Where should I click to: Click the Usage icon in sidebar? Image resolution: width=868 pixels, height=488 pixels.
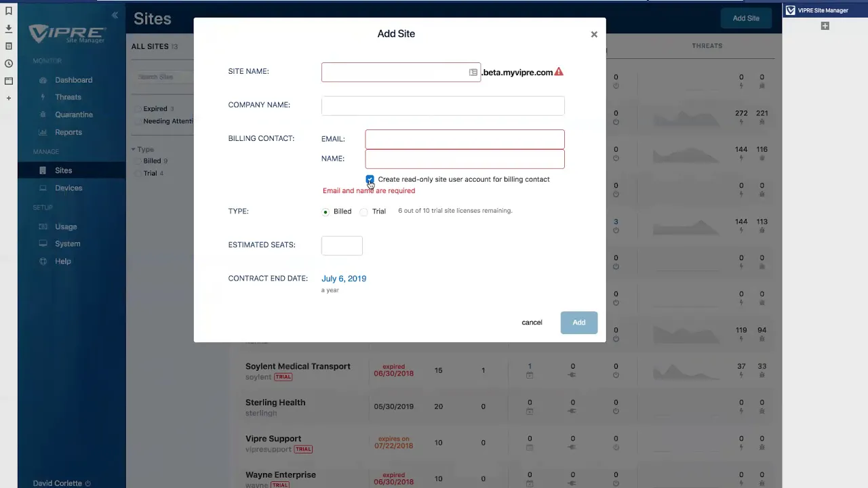[43, 226]
